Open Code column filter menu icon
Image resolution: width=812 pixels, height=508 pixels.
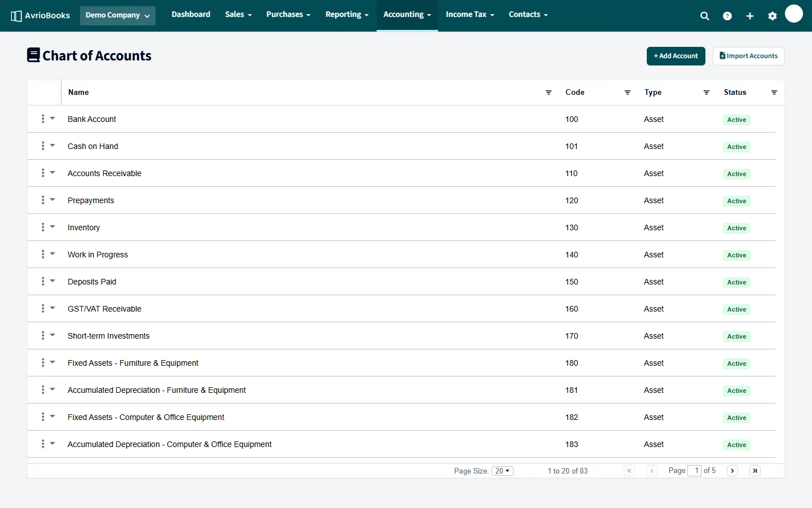(x=628, y=93)
